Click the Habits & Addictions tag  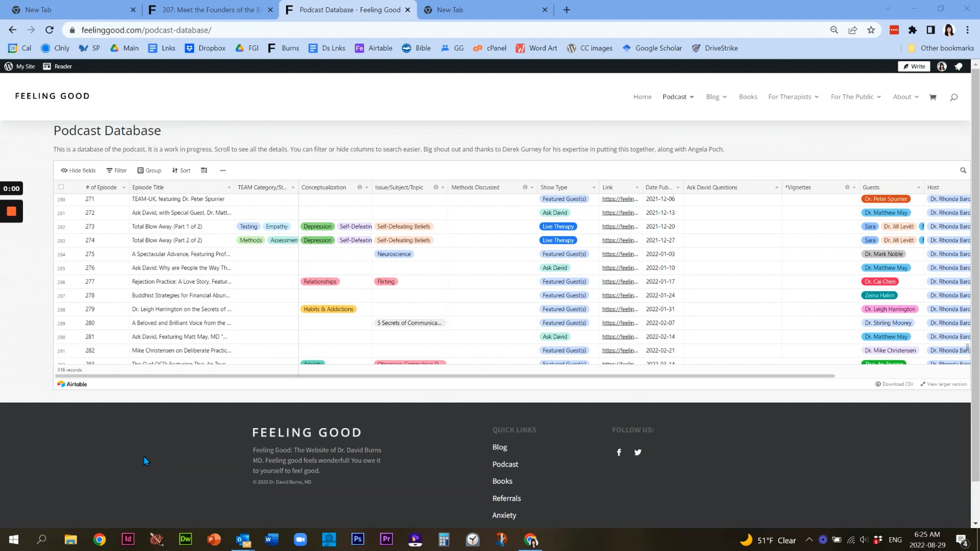[328, 309]
